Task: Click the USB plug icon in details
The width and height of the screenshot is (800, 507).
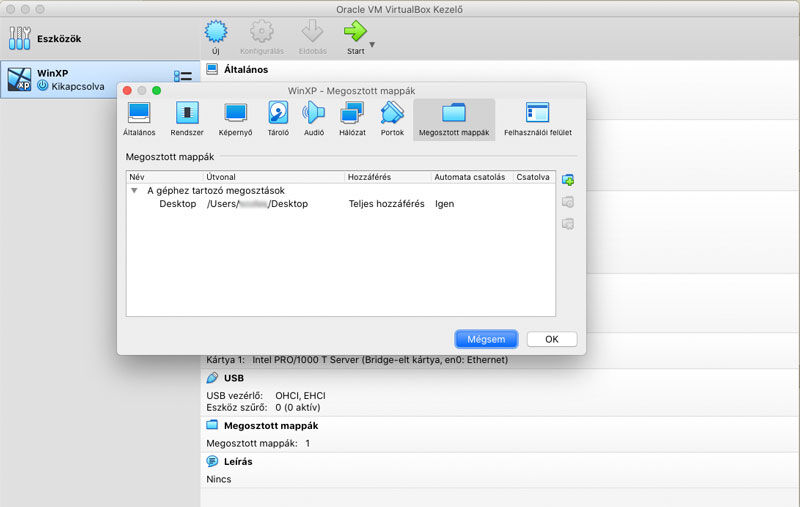Action: coord(212,378)
